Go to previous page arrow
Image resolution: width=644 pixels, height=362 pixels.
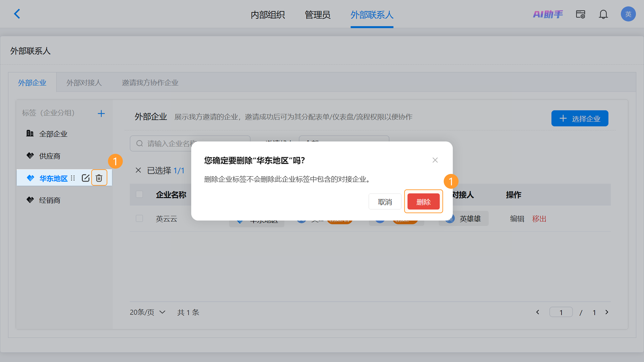point(538,312)
